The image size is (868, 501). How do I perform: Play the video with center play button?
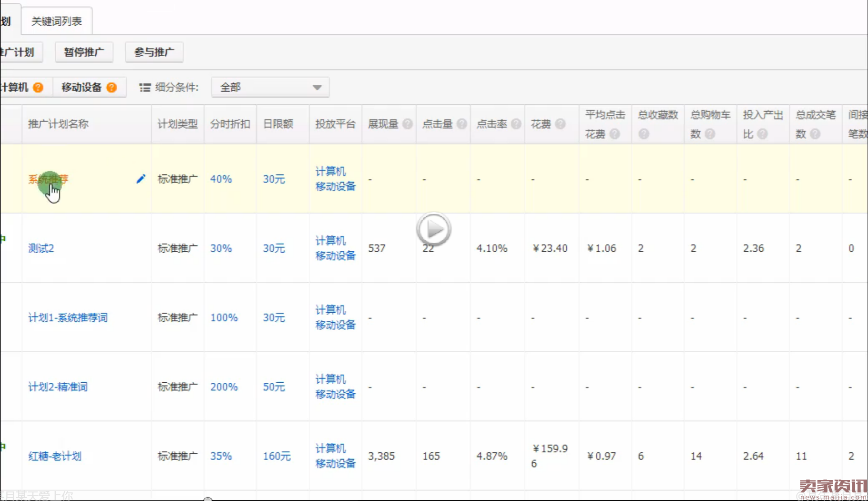(x=434, y=229)
